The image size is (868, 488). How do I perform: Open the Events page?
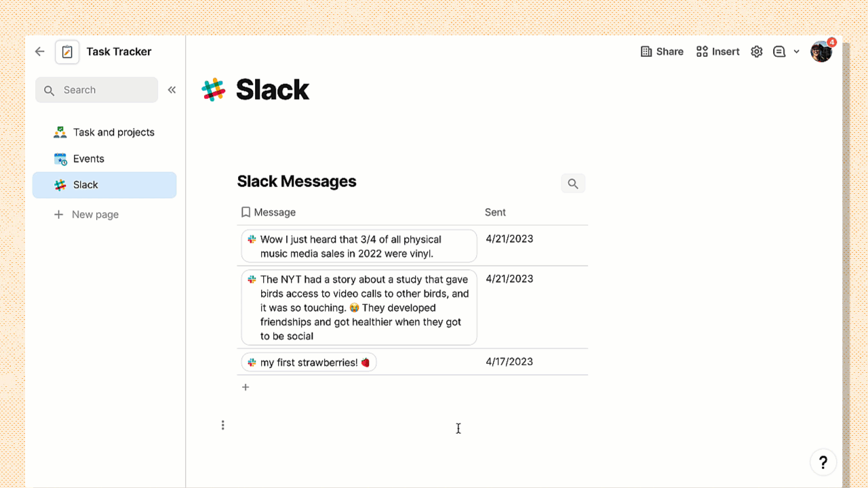(88, 158)
